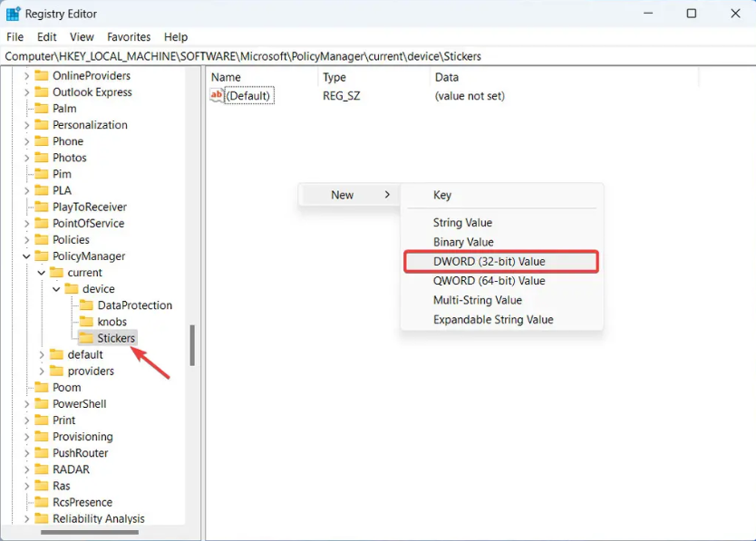Select the PolicyManager tree key label
Image resolution: width=756 pixels, height=541 pixels.
point(89,256)
